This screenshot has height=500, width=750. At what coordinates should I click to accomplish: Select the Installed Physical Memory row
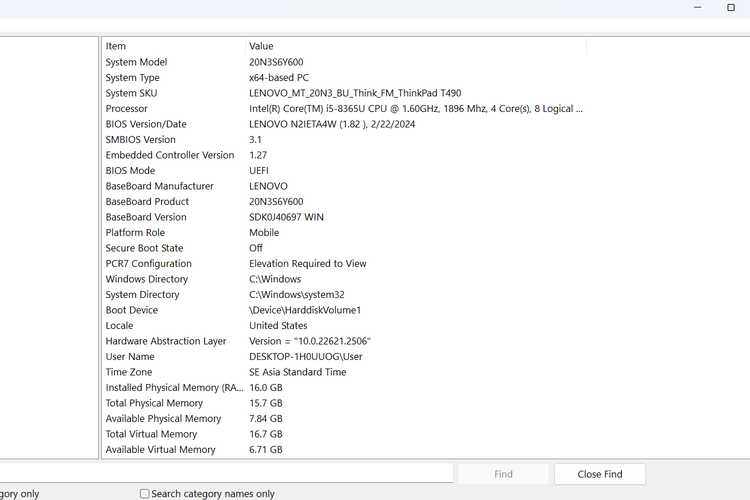coord(173,388)
